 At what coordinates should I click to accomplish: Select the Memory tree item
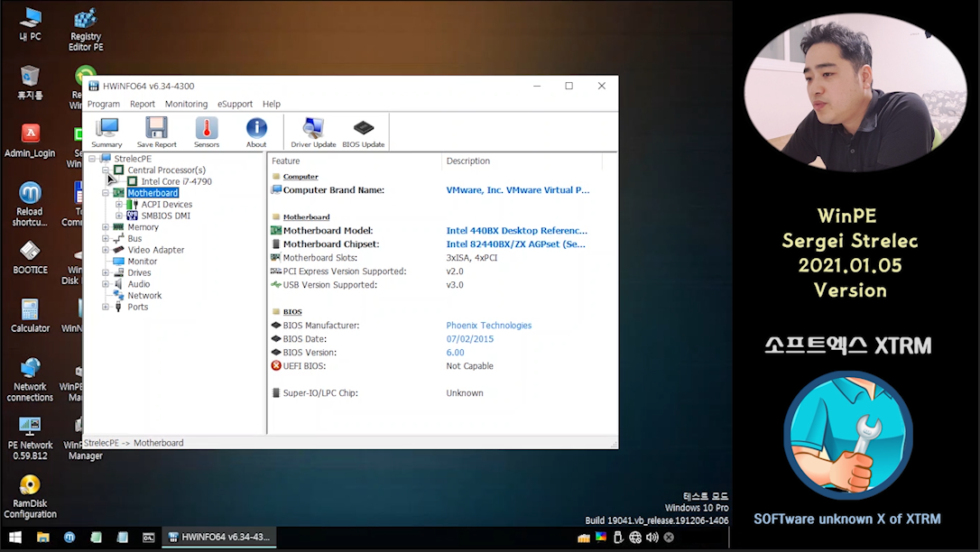pos(143,227)
